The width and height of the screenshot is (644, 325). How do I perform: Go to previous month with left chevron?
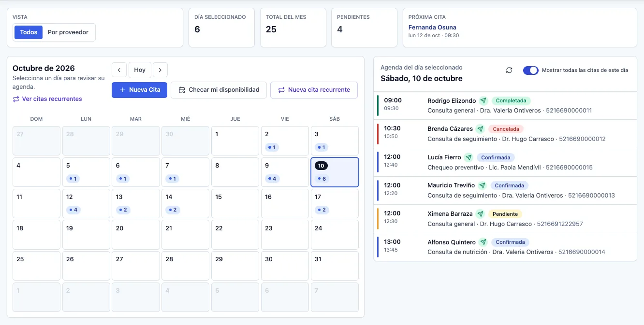tap(119, 70)
